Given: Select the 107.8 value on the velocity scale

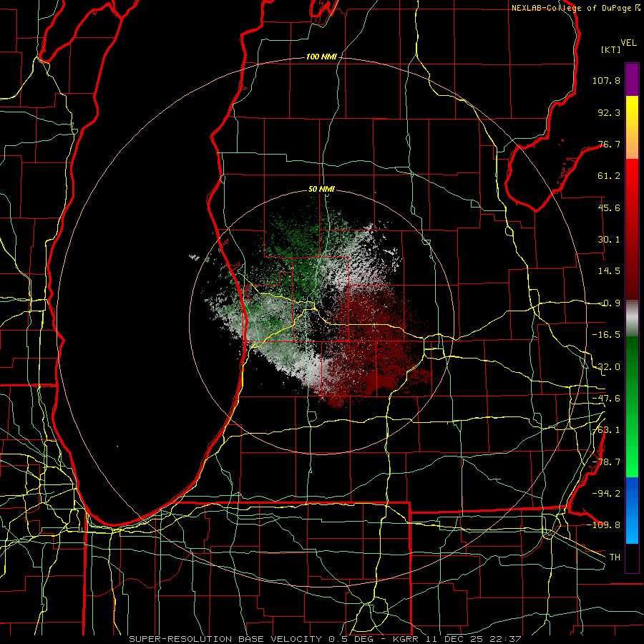Looking at the screenshot, I should (606, 80).
